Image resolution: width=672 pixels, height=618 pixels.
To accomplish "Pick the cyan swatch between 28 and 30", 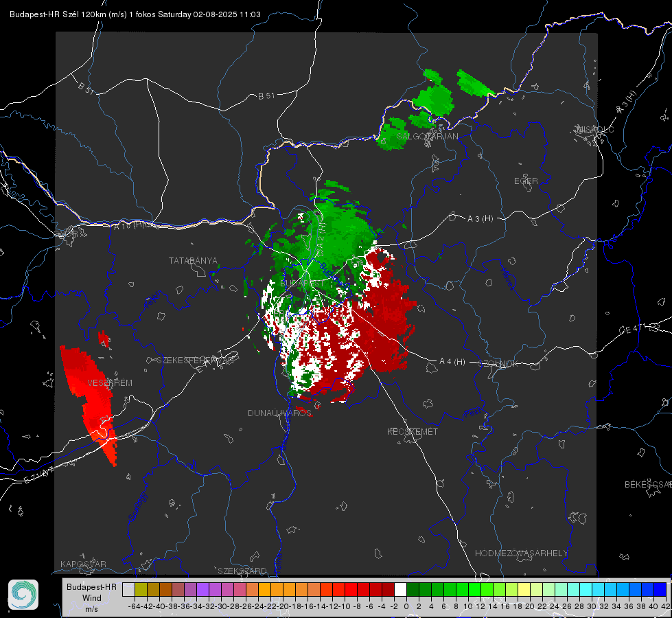I will 586,589.
